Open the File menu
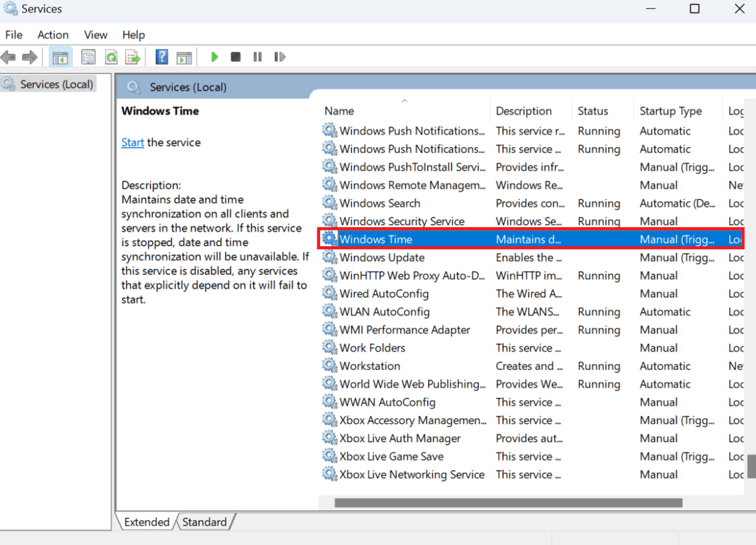 [x=14, y=35]
